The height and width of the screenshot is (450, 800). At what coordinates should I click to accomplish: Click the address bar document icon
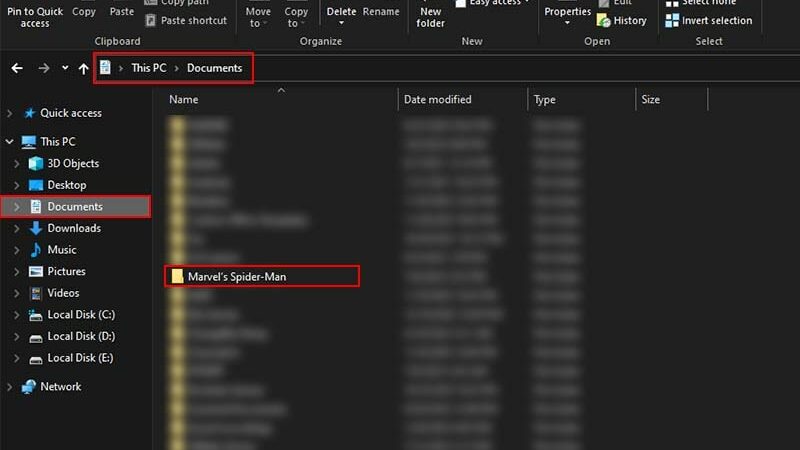pyautogui.click(x=105, y=67)
